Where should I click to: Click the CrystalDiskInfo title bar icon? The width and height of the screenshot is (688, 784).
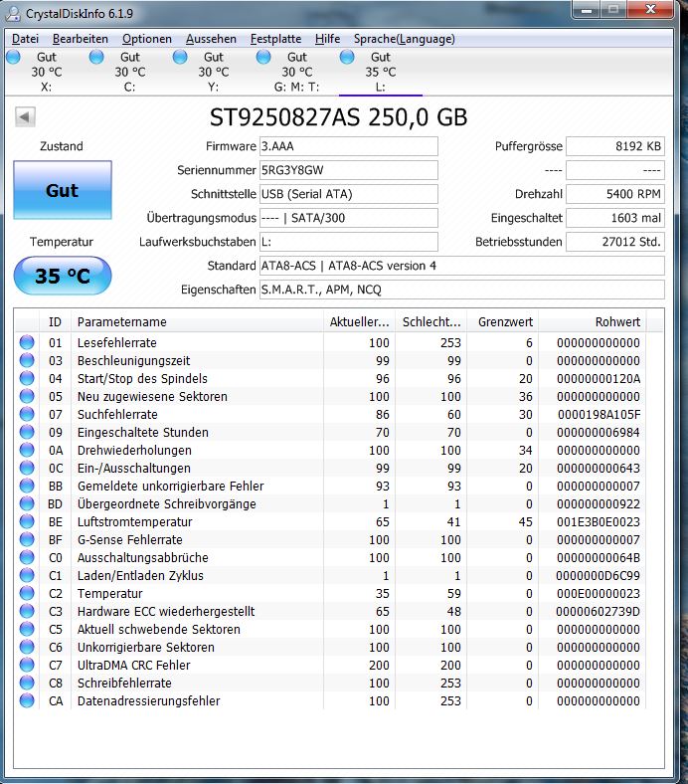(x=13, y=14)
